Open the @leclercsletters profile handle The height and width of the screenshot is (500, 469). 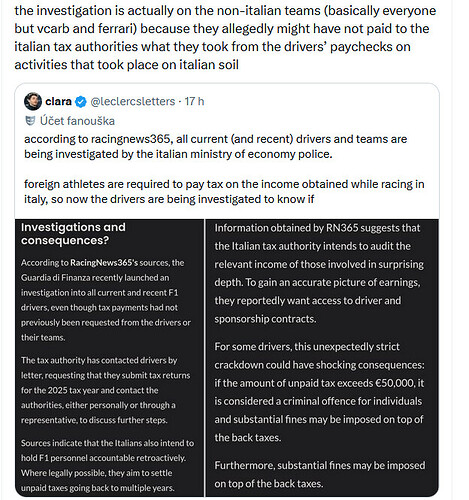(133, 101)
